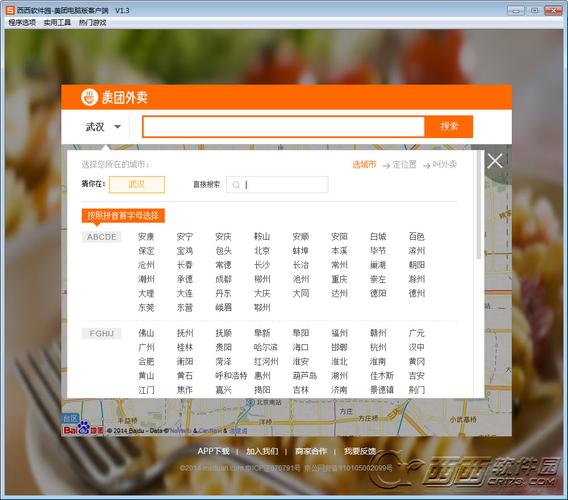Choose city 宝鸡

pos(185,251)
